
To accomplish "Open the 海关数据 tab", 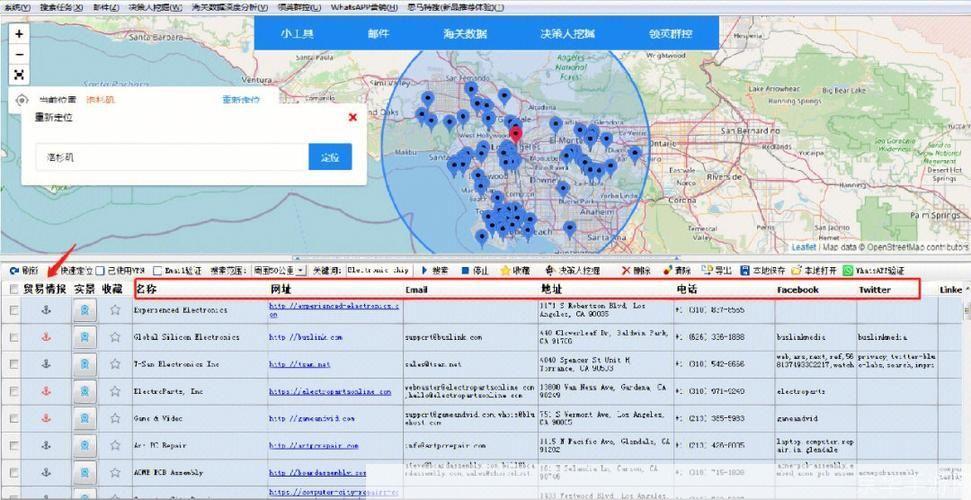I will click(464, 33).
